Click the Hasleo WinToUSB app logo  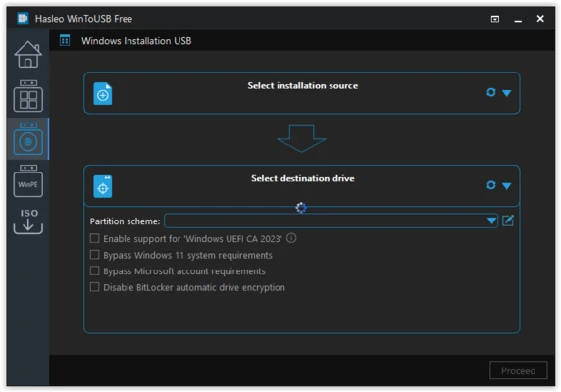23,18
